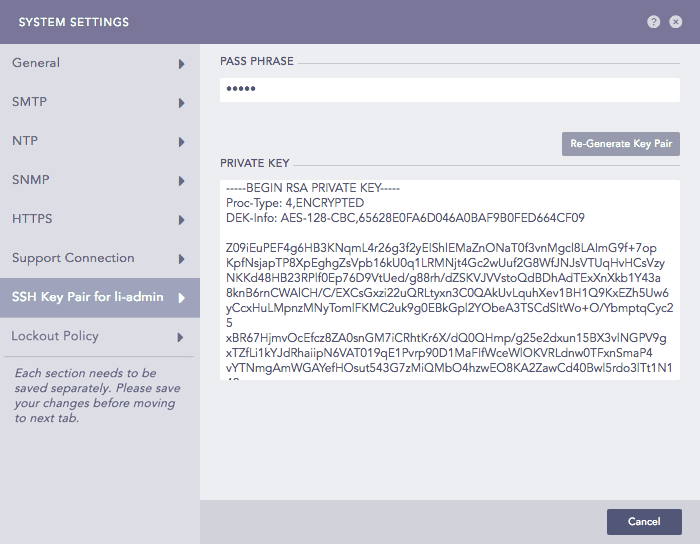Click inside the Private Key text area

point(450,280)
